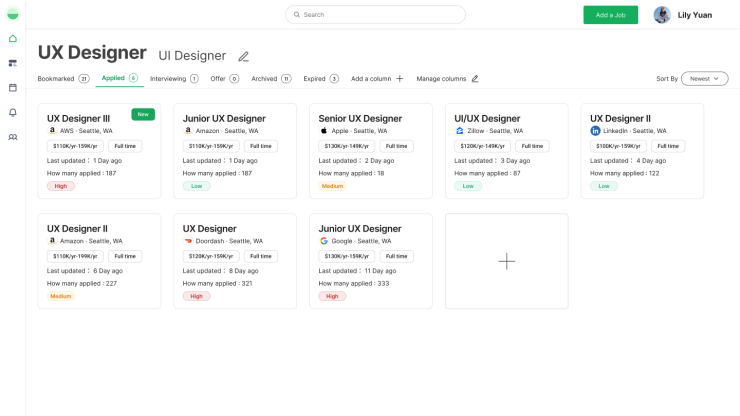Open the contacts people icon in sidebar
This screenshot has height=416, width=740.
click(x=13, y=137)
